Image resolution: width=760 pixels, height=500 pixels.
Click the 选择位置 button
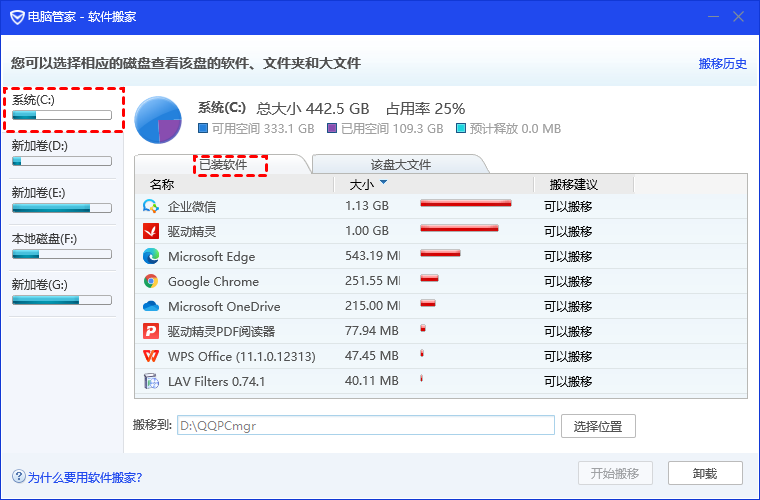598,426
